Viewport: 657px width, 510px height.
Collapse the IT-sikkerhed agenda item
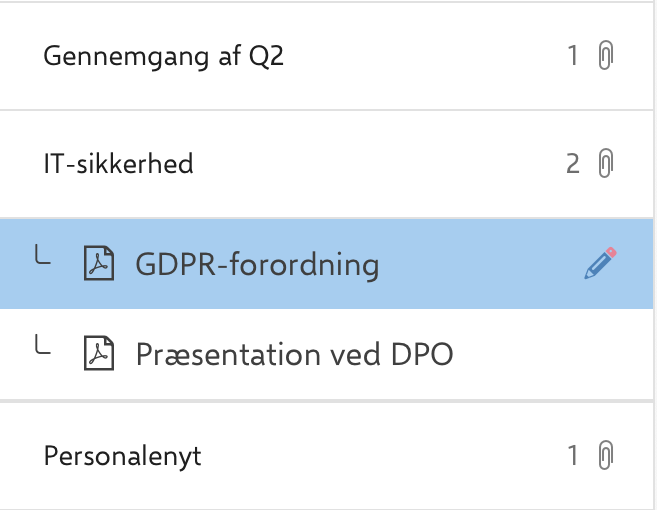[118, 164]
